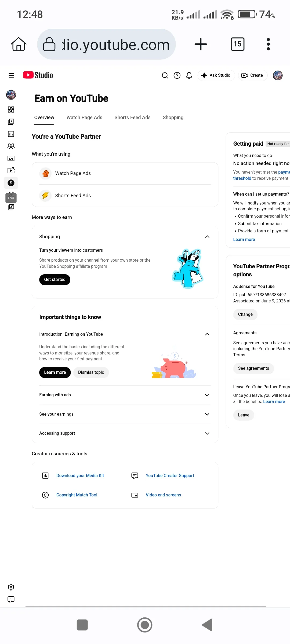Open the Help question mark icon
The height and width of the screenshot is (644, 290).
(177, 75)
